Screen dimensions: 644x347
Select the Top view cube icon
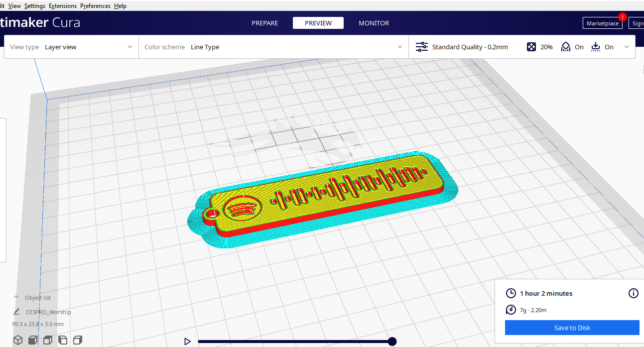[48, 340]
